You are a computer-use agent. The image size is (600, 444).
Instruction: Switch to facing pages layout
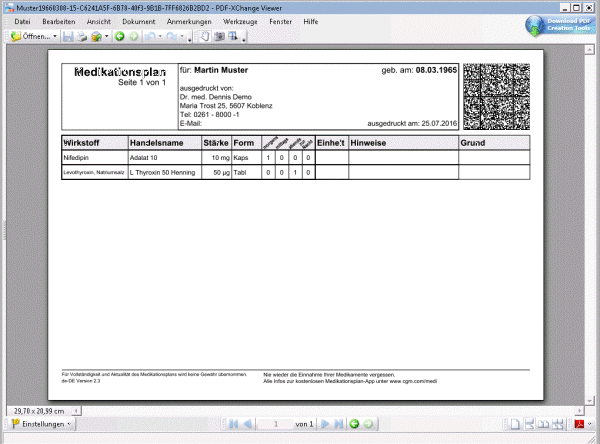pyautogui.click(x=543, y=424)
